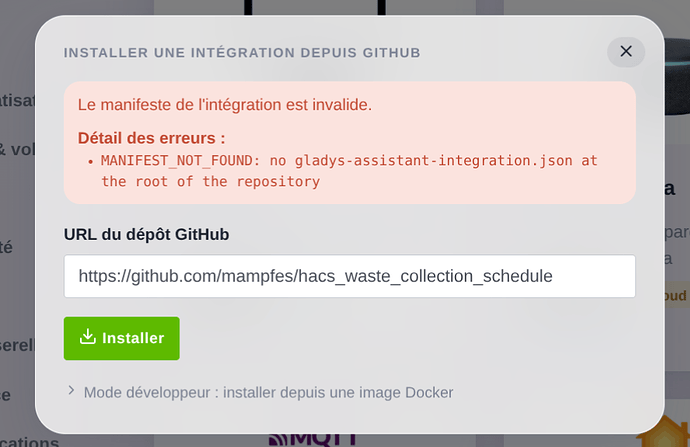690x447 pixels.
Task: Select the MANIFEST_NOT_FOUND error message text
Action: tap(349, 171)
